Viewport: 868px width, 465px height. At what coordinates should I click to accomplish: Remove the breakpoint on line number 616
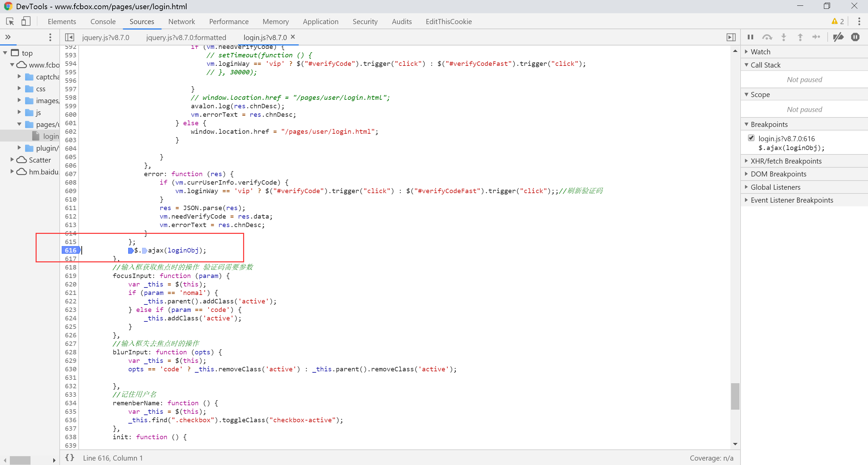(x=71, y=250)
